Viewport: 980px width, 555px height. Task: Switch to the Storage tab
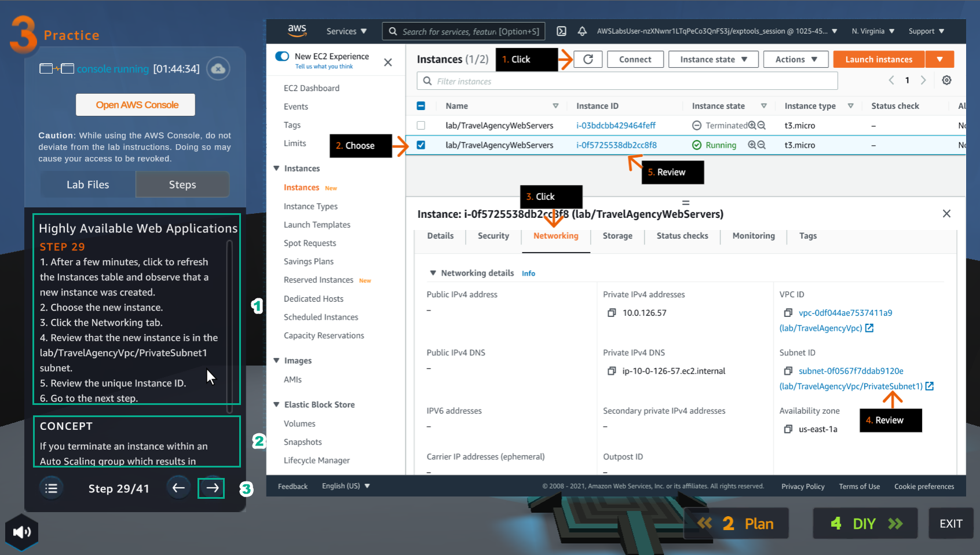pyautogui.click(x=617, y=236)
